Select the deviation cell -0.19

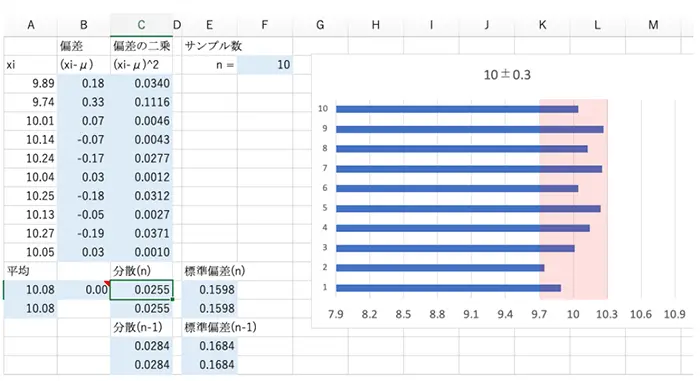point(83,234)
